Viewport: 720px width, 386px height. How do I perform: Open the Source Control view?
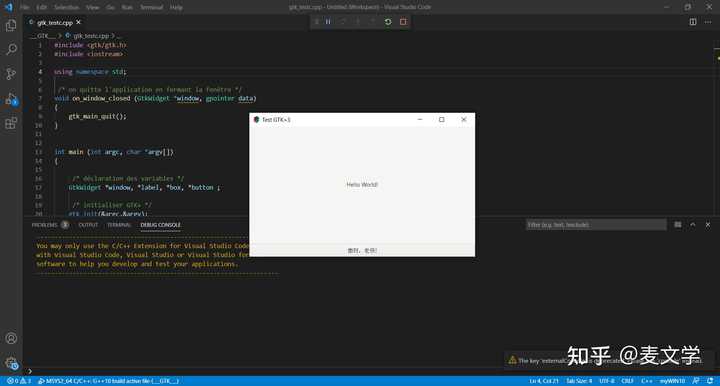11,73
